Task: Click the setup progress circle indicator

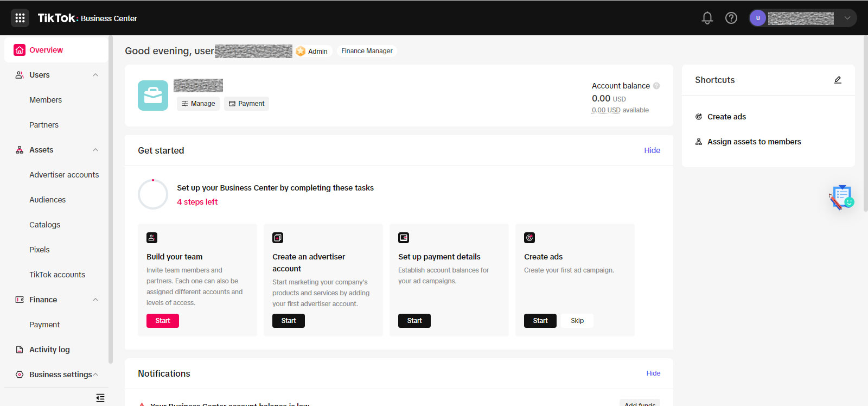Action: click(x=153, y=194)
